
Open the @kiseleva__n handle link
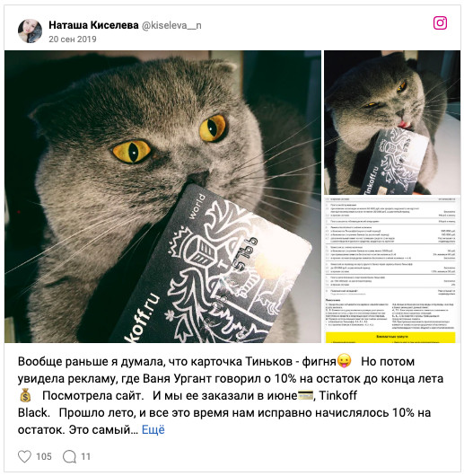pos(171,25)
